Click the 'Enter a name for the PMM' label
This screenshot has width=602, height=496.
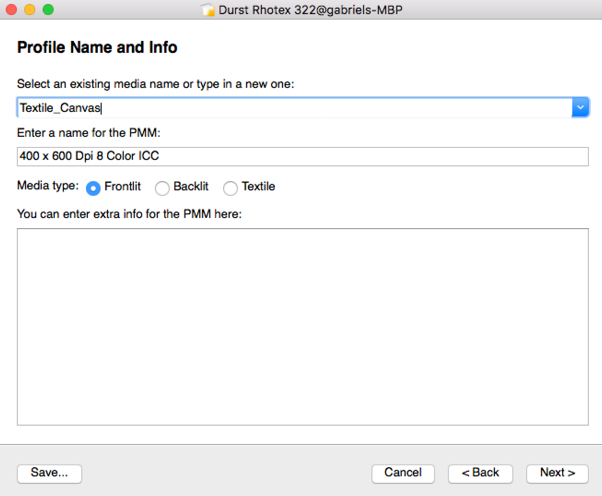click(89, 133)
